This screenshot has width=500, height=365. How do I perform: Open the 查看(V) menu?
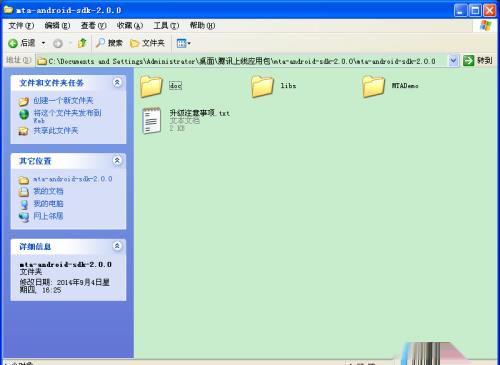click(x=94, y=26)
